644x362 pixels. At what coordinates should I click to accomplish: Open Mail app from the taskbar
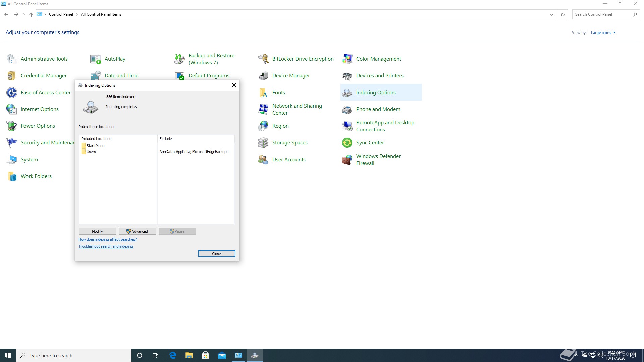222,355
